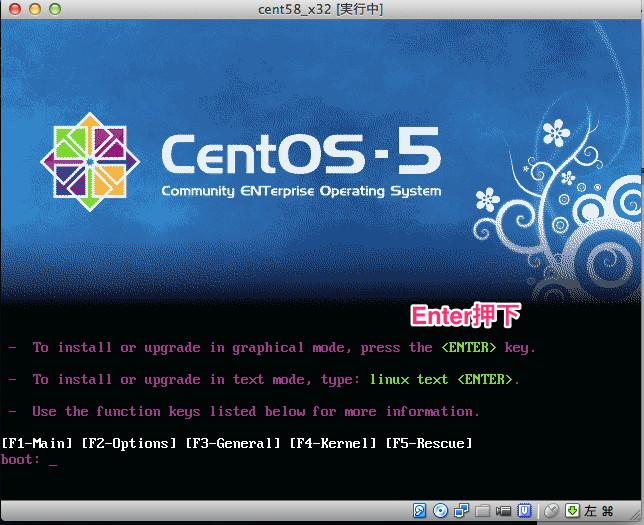Click the [F5-Rescue] function key label

pyautogui.click(x=429, y=443)
